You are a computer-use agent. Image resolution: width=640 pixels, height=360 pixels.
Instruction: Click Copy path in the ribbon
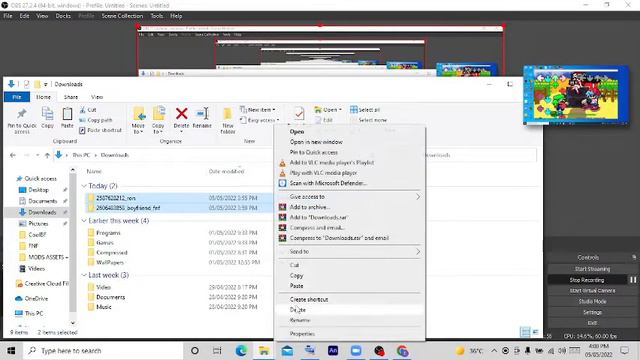[96, 120]
